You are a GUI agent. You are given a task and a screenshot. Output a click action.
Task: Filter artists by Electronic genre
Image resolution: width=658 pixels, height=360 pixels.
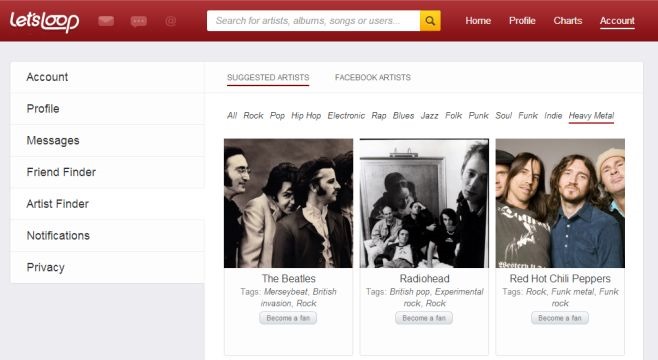point(346,115)
